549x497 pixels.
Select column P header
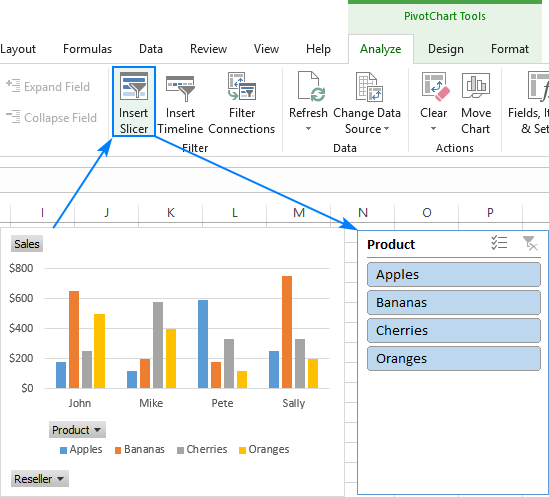(x=490, y=212)
